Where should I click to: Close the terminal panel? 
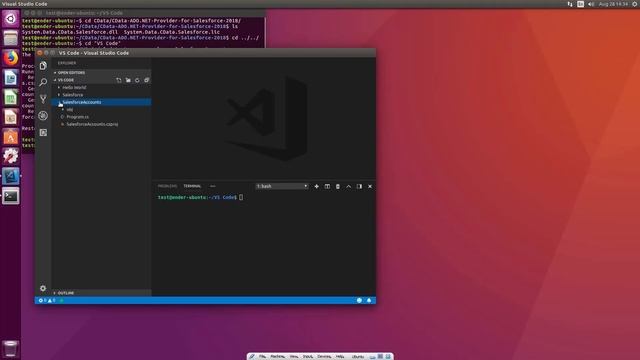[x=370, y=187]
